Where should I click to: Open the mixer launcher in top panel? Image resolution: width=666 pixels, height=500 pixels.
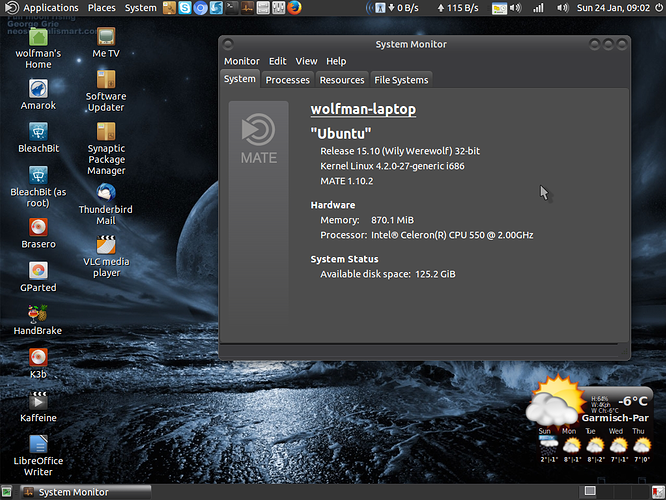279,8
